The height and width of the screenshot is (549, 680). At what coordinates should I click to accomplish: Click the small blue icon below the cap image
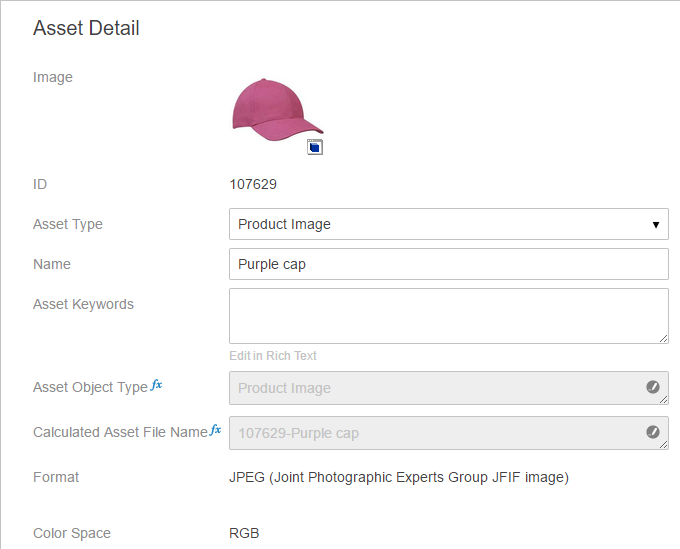(x=315, y=148)
